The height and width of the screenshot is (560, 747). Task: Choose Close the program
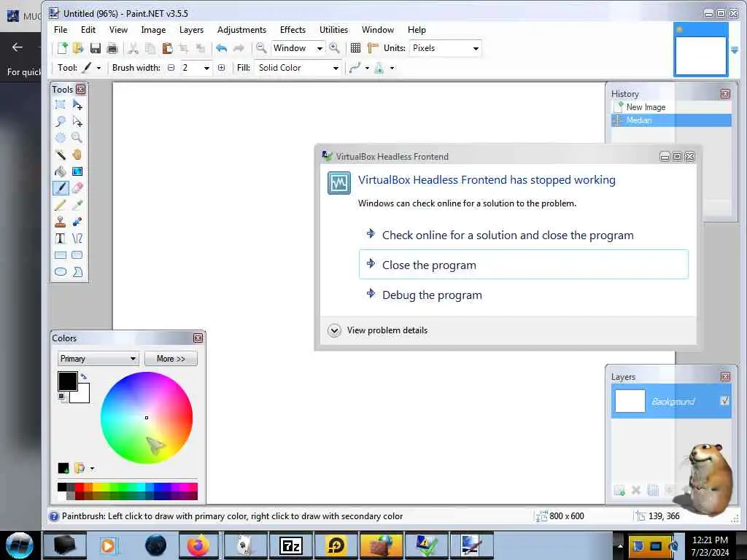click(524, 264)
